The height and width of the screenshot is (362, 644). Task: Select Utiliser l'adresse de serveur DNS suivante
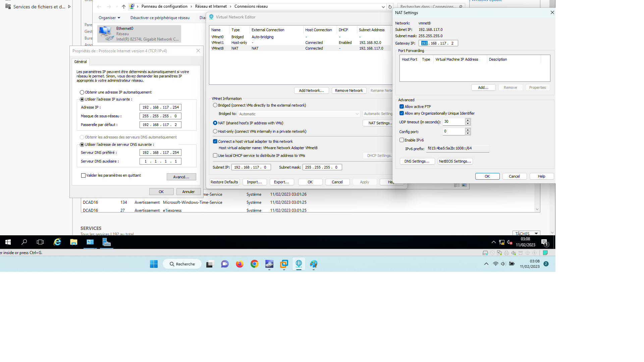coord(82,144)
